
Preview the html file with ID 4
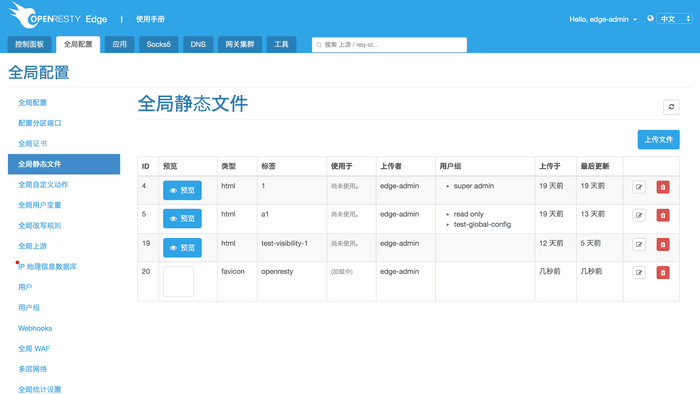(182, 190)
